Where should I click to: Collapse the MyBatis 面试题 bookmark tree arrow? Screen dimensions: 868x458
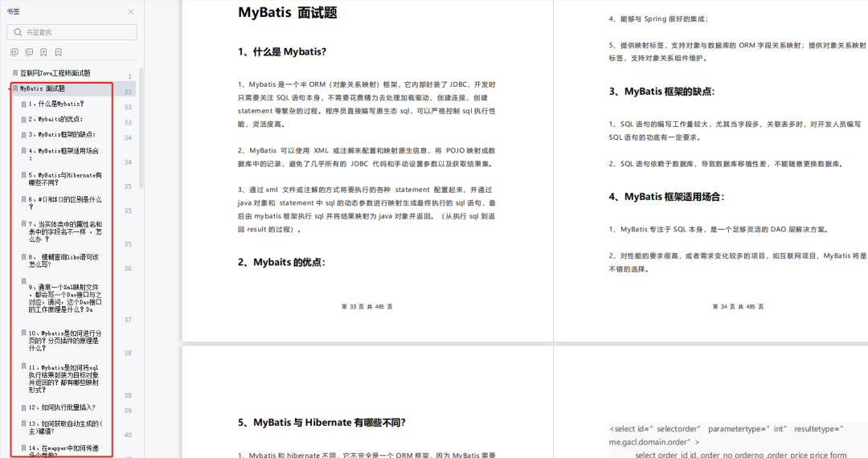[x=9, y=88]
